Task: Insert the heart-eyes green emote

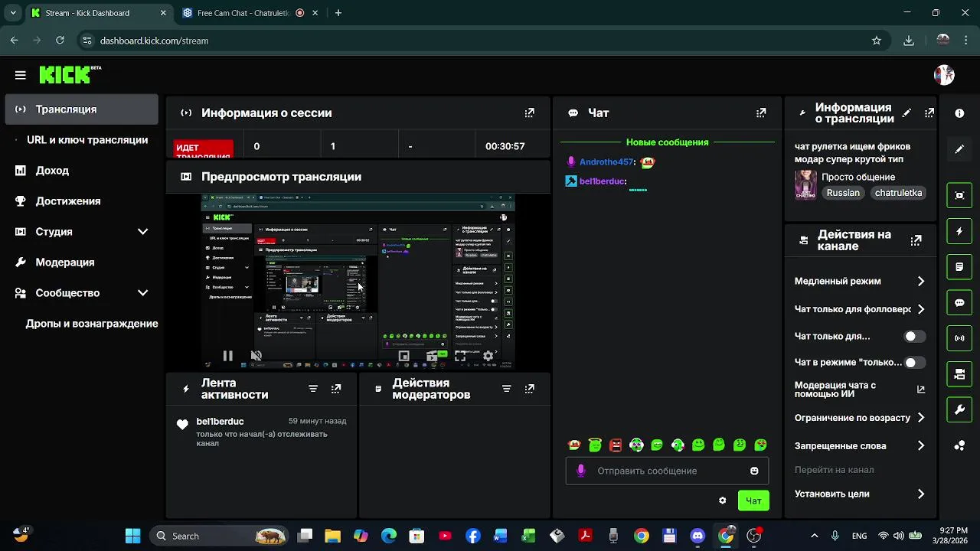Action: pyautogui.click(x=760, y=445)
